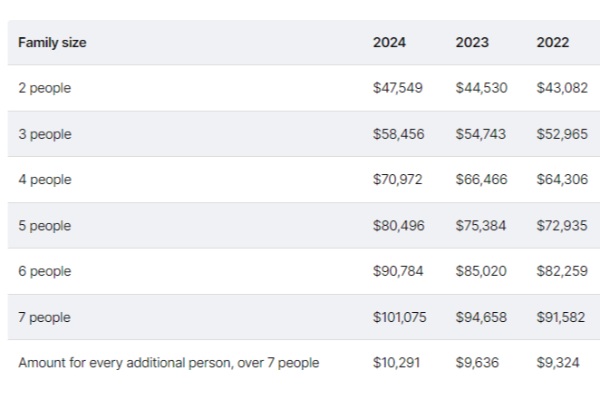
Task: Click the $47,549 cell
Action: [x=398, y=88]
